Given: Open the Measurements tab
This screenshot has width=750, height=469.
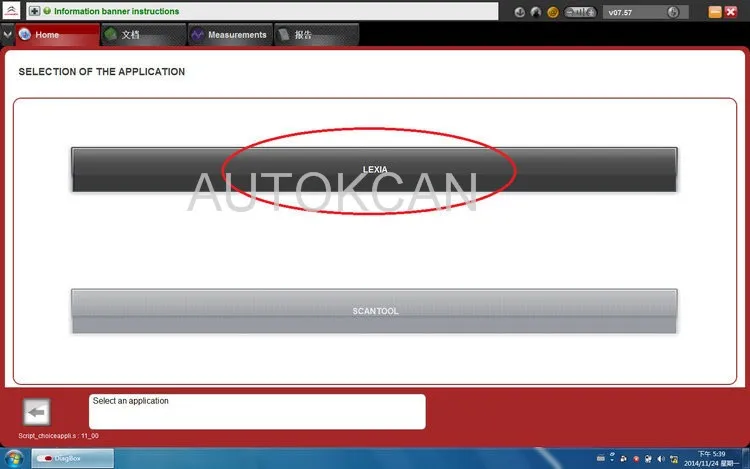Looking at the screenshot, I should pos(230,34).
